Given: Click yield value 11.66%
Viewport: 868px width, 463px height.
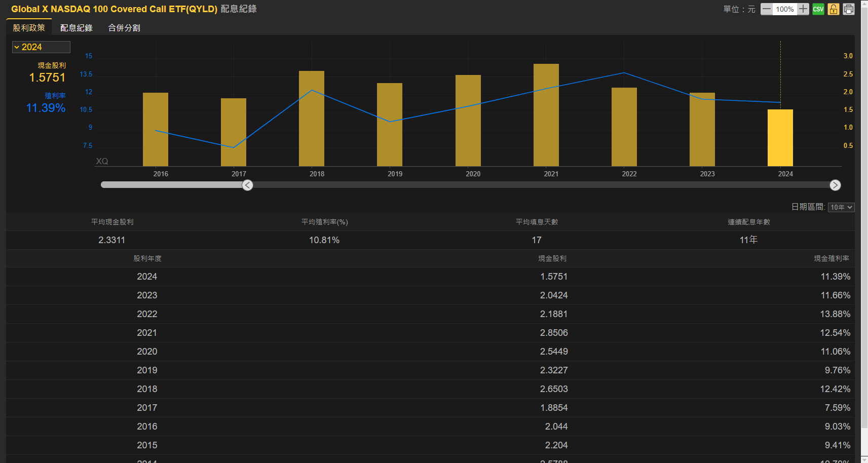Looking at the screenshot, I should (x=835, y=295).
